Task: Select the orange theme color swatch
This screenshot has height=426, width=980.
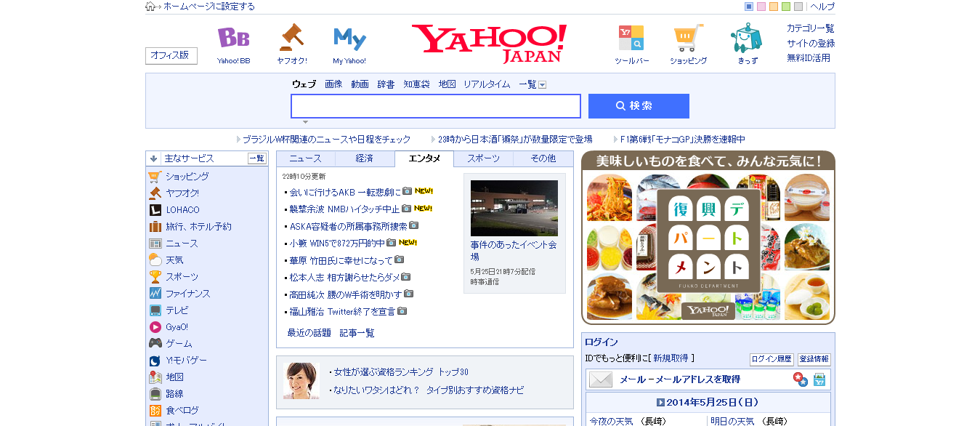Action: click(774, 7)
